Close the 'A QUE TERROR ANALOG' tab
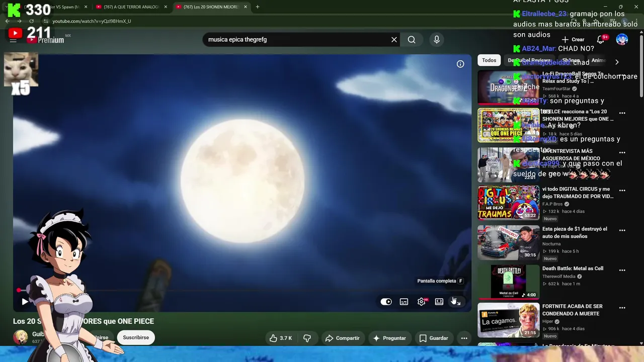 (166, 7)
